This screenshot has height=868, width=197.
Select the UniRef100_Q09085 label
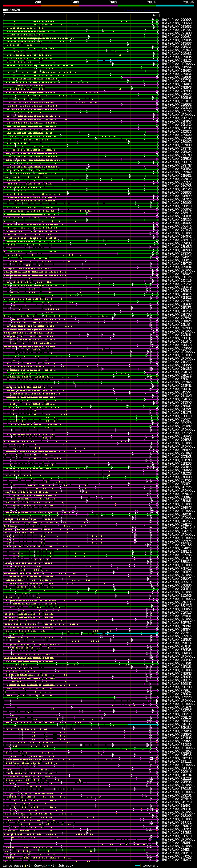pos(177,40)
